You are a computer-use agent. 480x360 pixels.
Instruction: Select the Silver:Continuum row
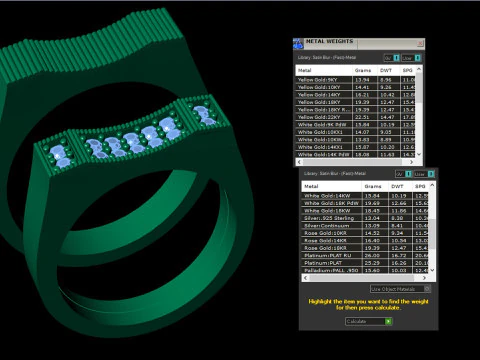point(365,226)
